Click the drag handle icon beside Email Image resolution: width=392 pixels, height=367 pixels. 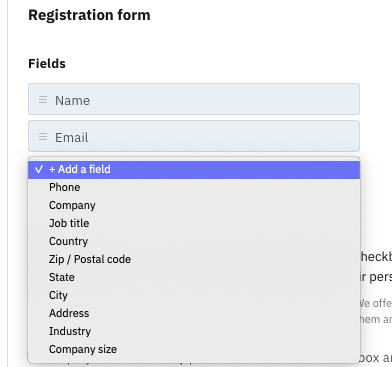point(43,137)
